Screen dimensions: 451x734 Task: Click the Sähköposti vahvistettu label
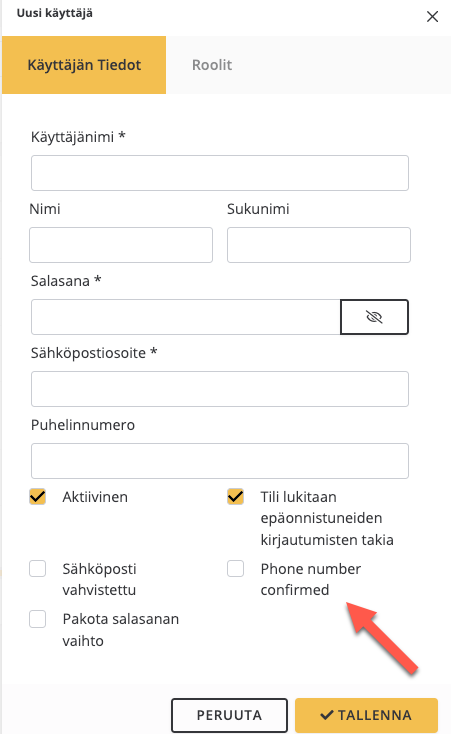99,579
